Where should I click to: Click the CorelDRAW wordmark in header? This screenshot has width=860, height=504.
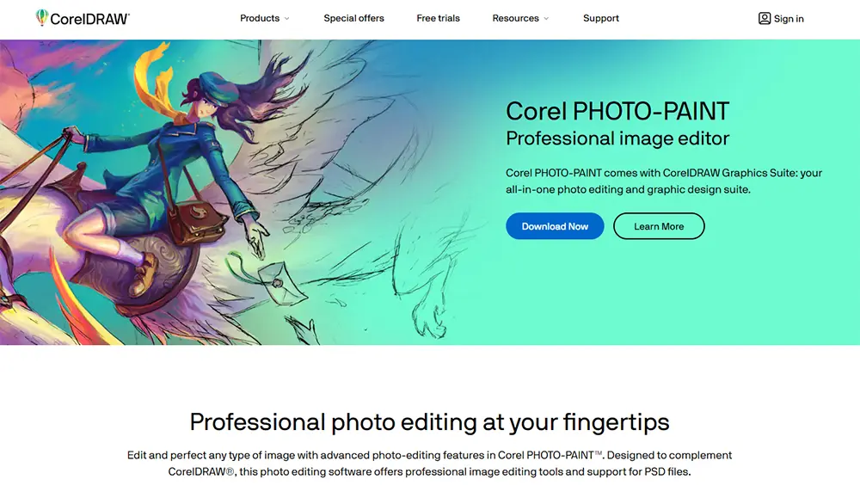(90, 19)
